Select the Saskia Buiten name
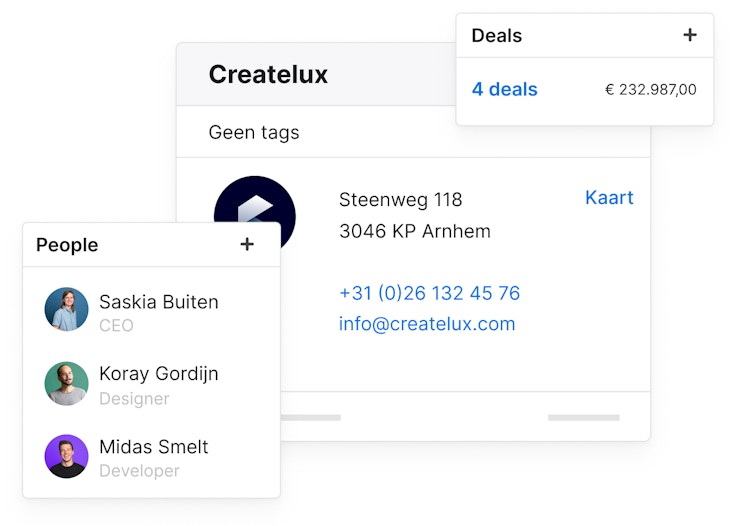 point(158,301)
